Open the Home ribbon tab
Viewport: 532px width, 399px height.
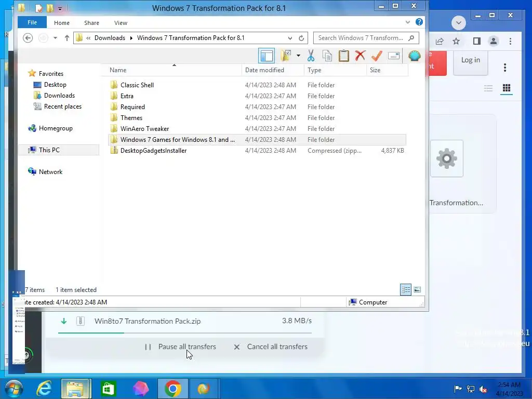[x=62, y=23]
